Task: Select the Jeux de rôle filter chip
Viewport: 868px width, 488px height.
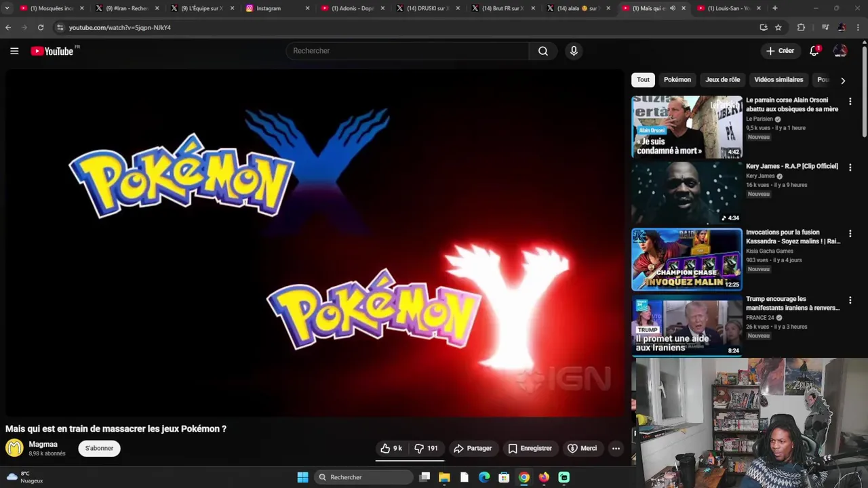Action: [722, 79]
